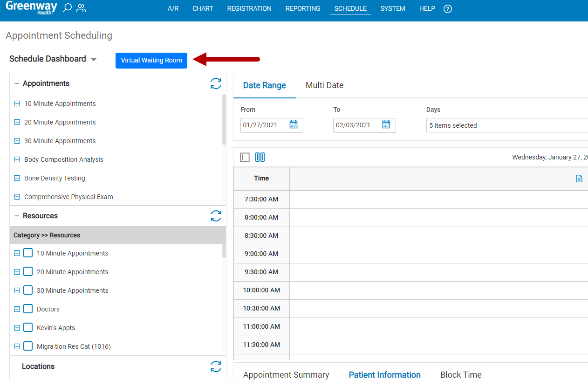
Task: Refresh the Appointments panel
Action: coord(216,83)
